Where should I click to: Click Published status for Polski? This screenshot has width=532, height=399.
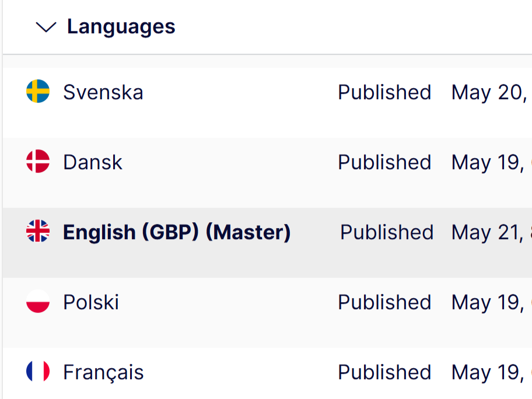point(384,302)
